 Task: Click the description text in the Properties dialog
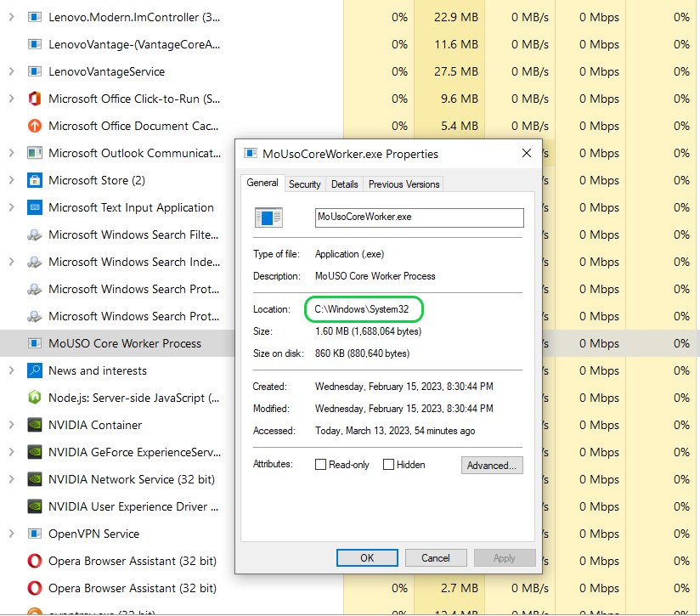375,276
